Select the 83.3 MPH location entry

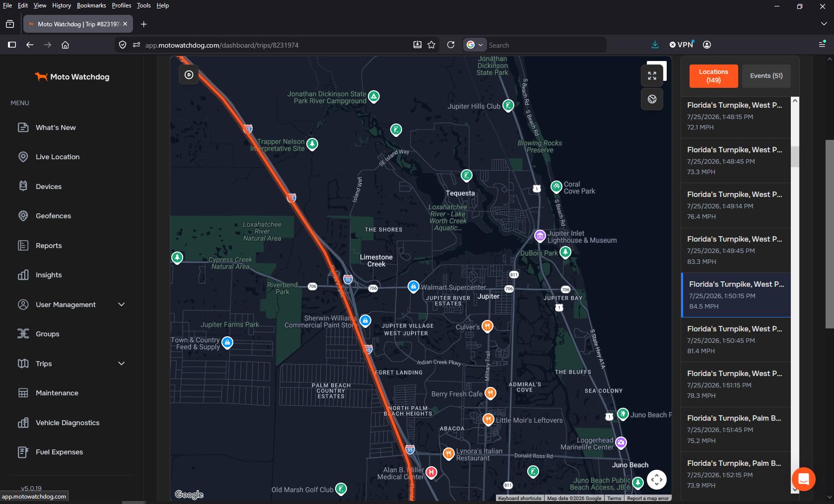[x=736, y=250]
